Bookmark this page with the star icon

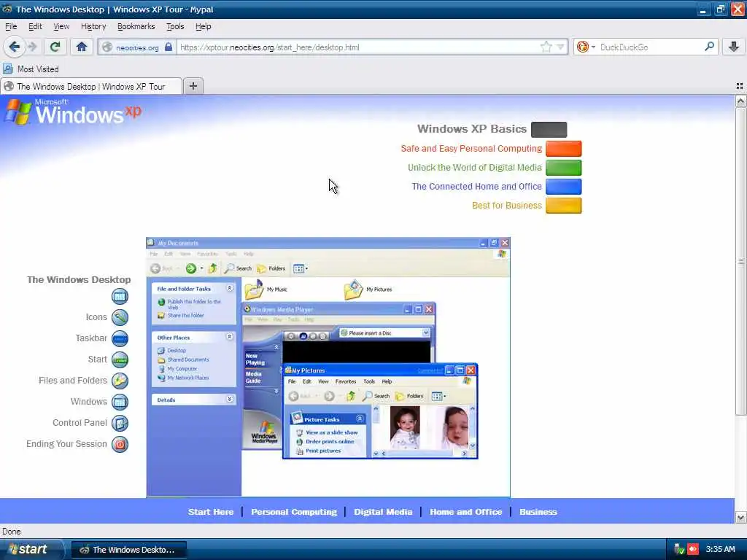tap(546, 47)
